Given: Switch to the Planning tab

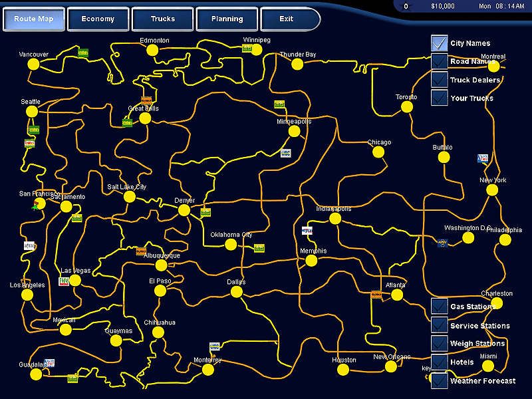Looking at the screenshot, I should [x=227, y=19].
